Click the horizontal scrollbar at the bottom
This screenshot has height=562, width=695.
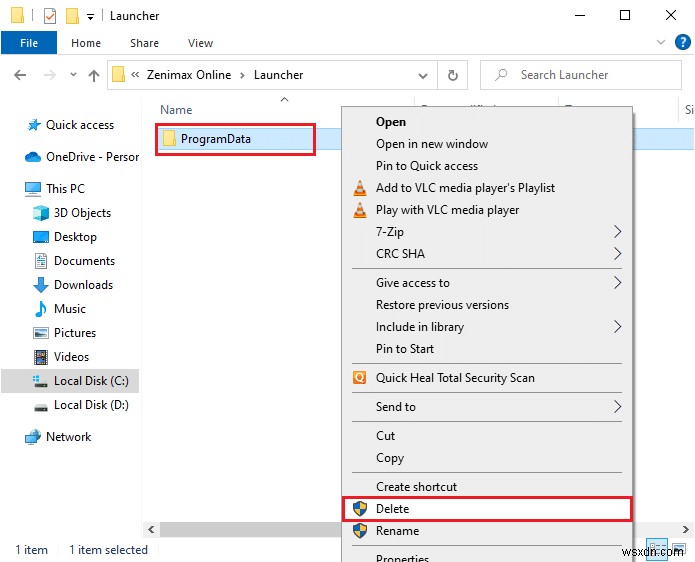coord(245,529)
